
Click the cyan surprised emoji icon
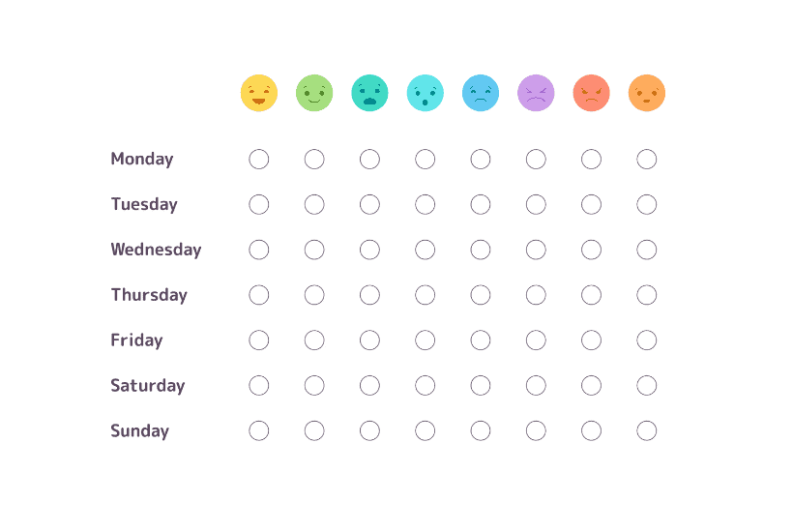pyautogui.click(x=425, y=93)
